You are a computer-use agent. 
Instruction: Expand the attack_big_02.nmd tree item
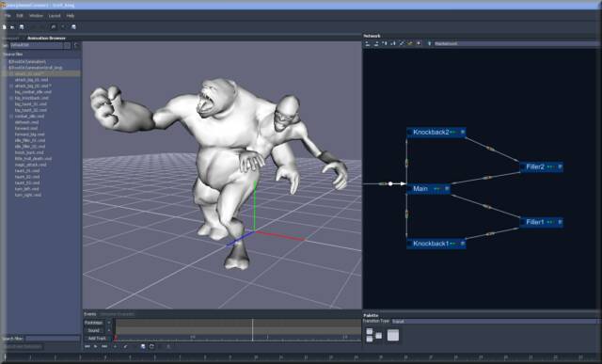click(11, 86)
